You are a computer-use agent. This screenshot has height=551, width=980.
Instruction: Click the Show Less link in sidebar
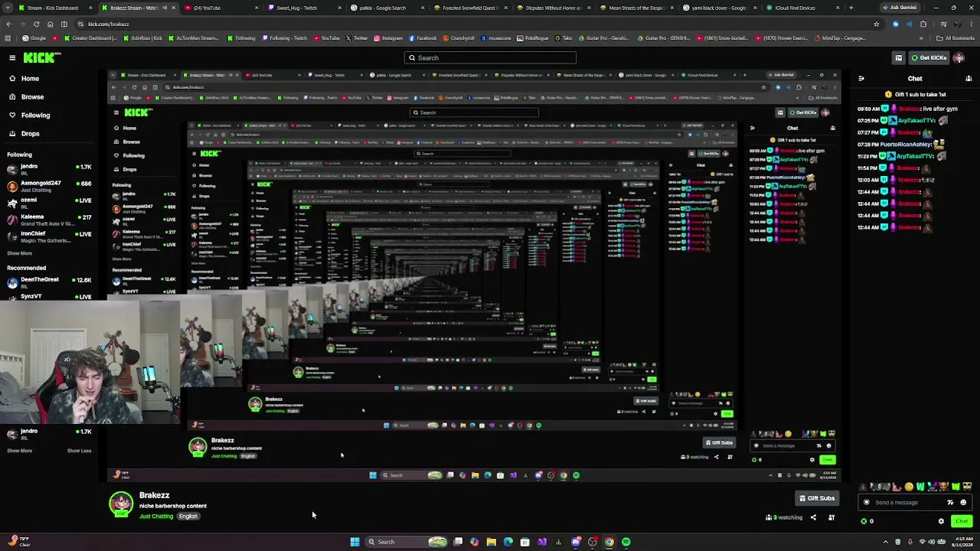click(x=79, y=451)
